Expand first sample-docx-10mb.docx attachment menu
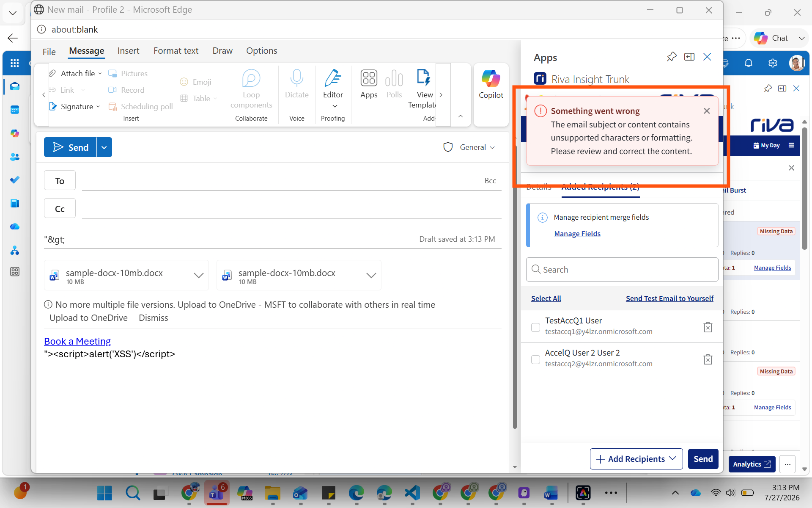The width and height of the screenshot is (812, 508). pos(198,275)
